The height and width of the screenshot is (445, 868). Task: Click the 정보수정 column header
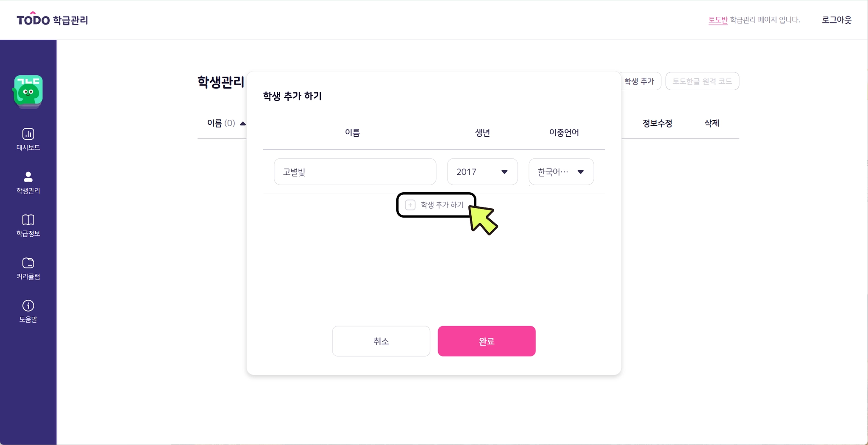tap(657, 123)
